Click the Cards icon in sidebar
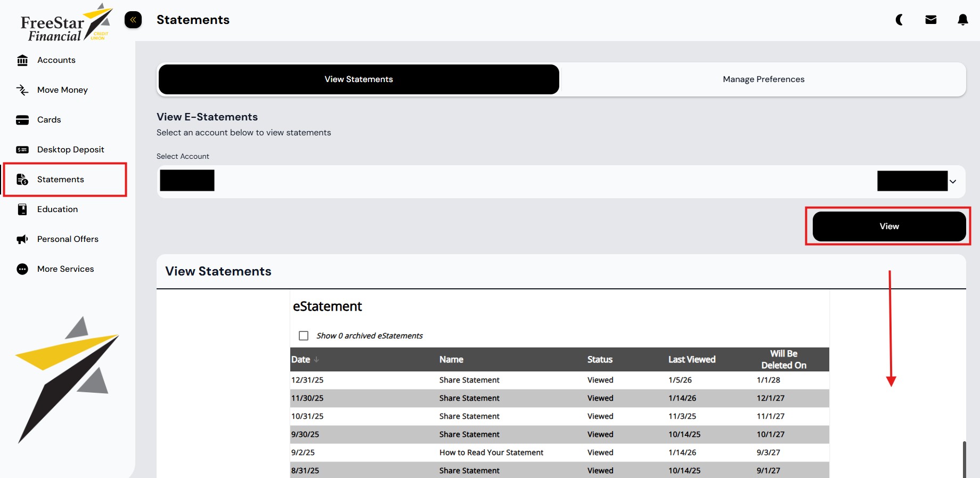This screenshot has width=980, height=478. pos(22,120)
